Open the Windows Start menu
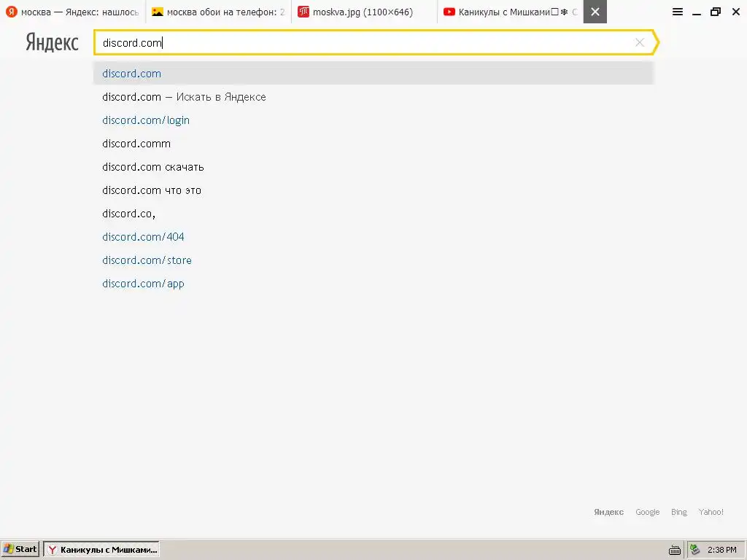 pyautogui.click(x=20, y=549)
